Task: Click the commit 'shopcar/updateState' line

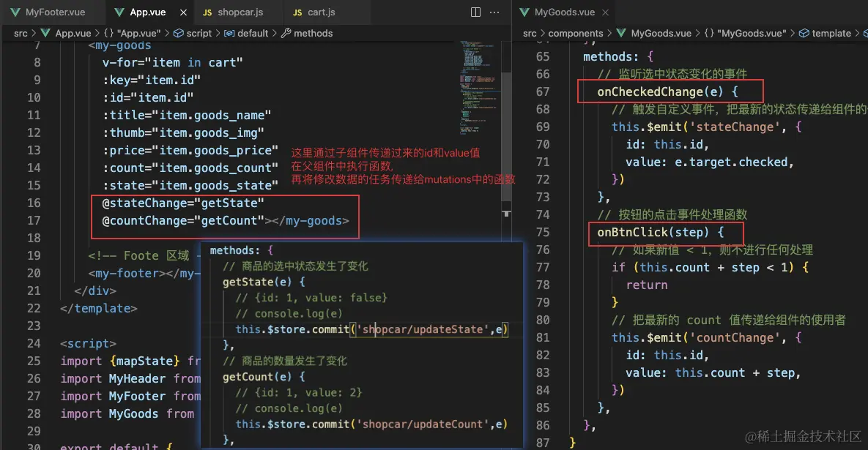Action: click(x=371, y=329)
